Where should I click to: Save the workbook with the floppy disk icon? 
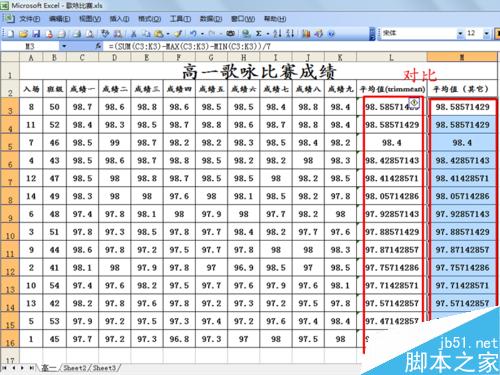36,34
